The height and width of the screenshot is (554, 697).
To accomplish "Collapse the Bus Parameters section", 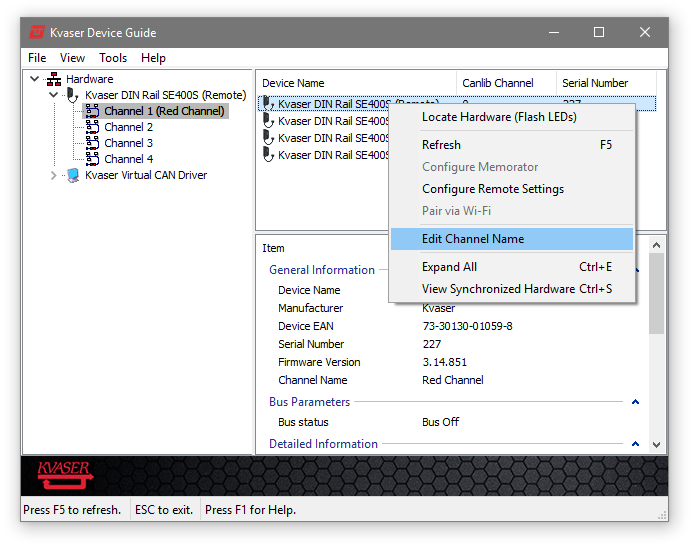I will (x=635, y=402).
